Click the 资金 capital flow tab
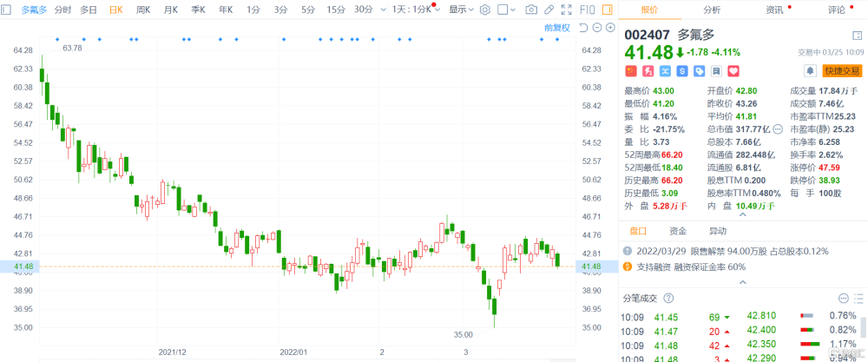The image size is (868, 362). [678, 231]
